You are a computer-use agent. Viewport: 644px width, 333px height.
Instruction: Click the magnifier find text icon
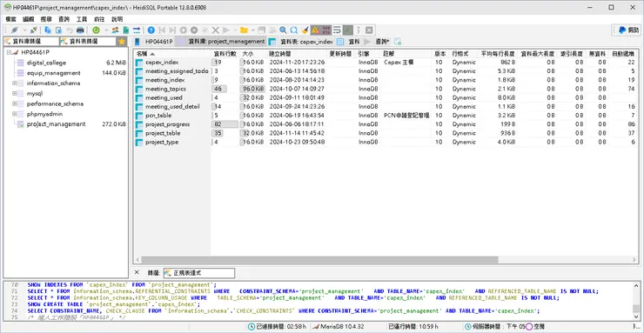283,30
